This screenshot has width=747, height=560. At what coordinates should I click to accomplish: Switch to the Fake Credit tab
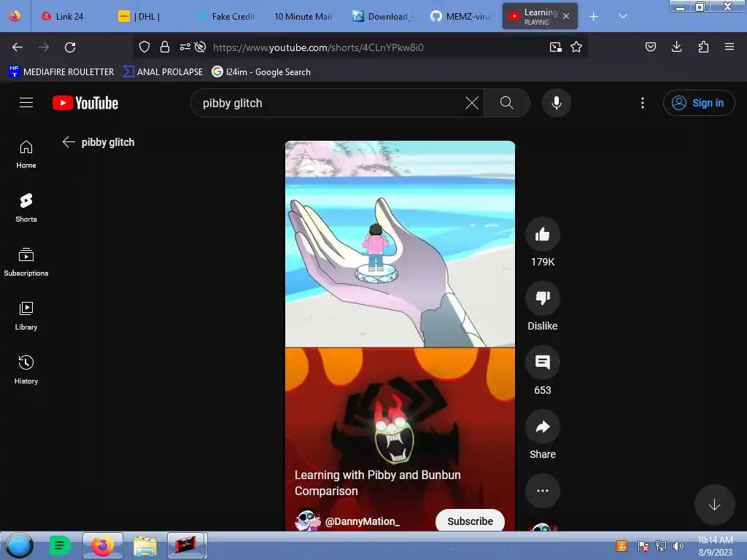coord(226,17)
